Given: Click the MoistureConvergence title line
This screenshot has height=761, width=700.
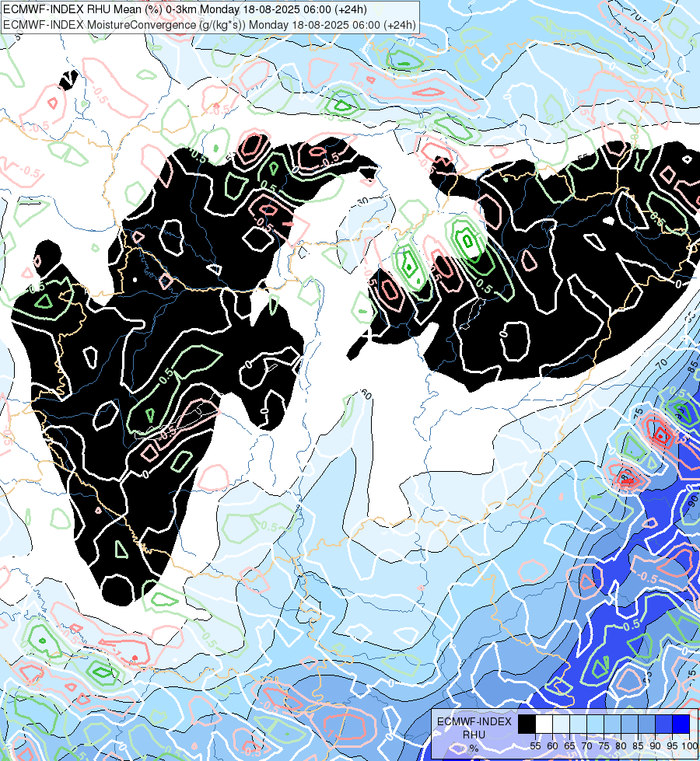Looking at the screenshot, I should (209, 25).
